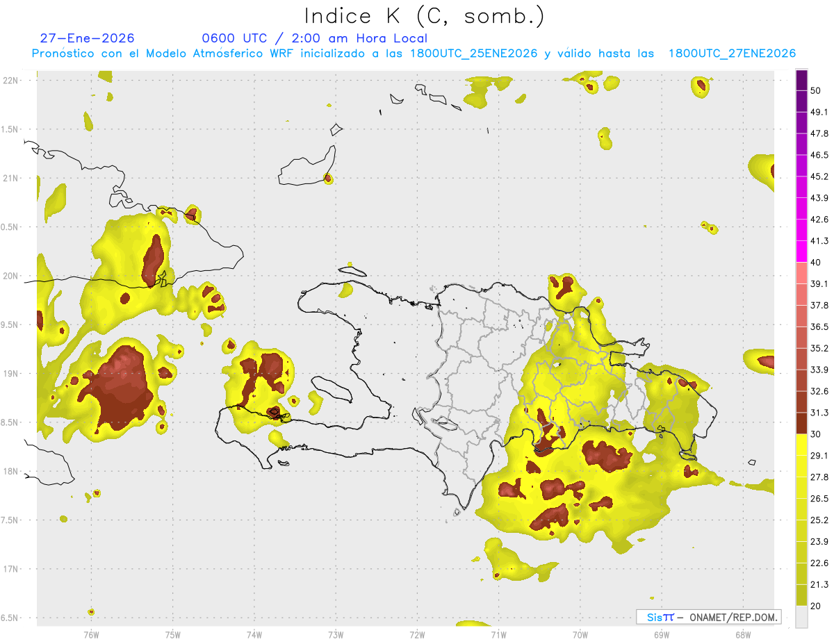Click the latitude label "22N"

click(12, 81)
